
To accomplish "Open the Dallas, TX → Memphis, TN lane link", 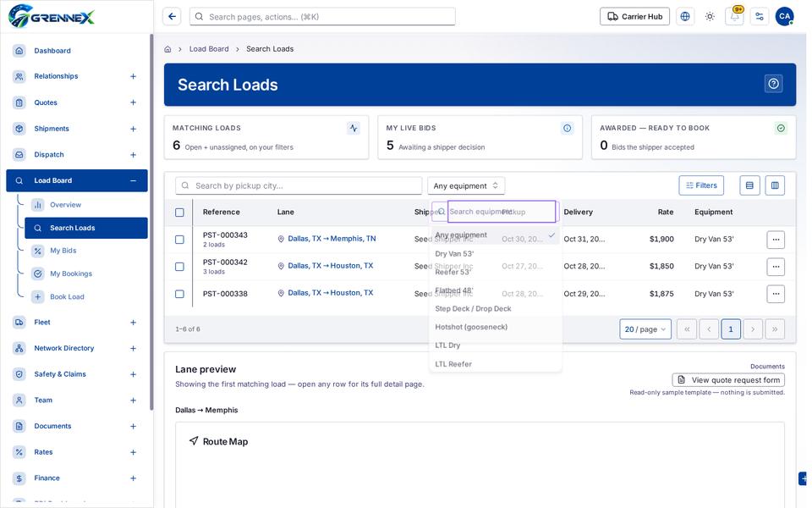I will pyautogui.click(x=332, y=239).
